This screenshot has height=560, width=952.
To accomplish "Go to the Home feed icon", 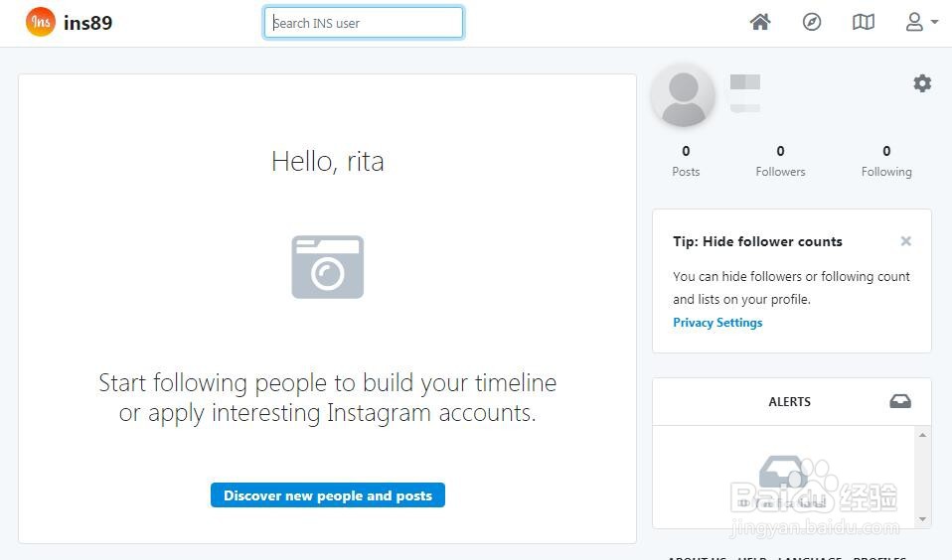I will coord(760,22).
